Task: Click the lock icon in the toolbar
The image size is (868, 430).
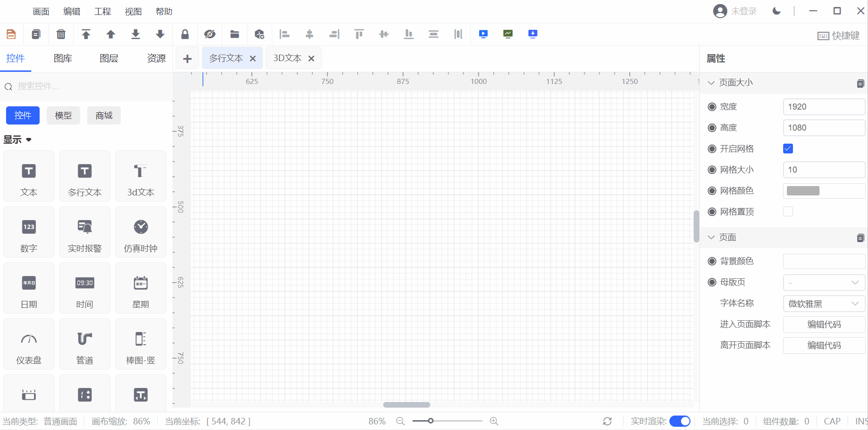Action: [x=185, y=34]
